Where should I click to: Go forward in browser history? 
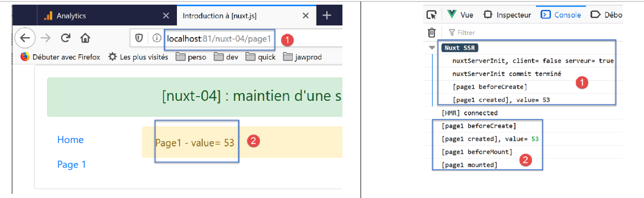[x=46, y=38]
